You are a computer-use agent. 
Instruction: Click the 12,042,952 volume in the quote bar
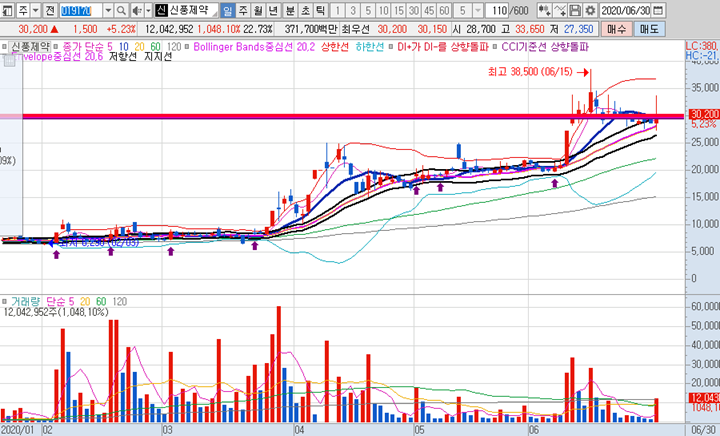(169, 29)
